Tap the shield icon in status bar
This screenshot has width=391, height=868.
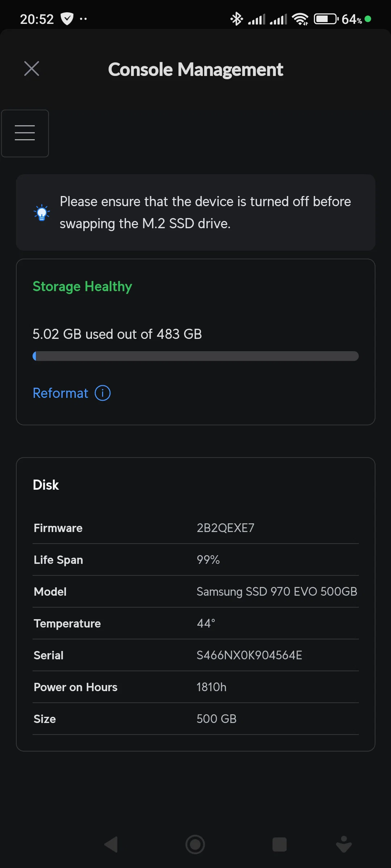coord(67,19)
